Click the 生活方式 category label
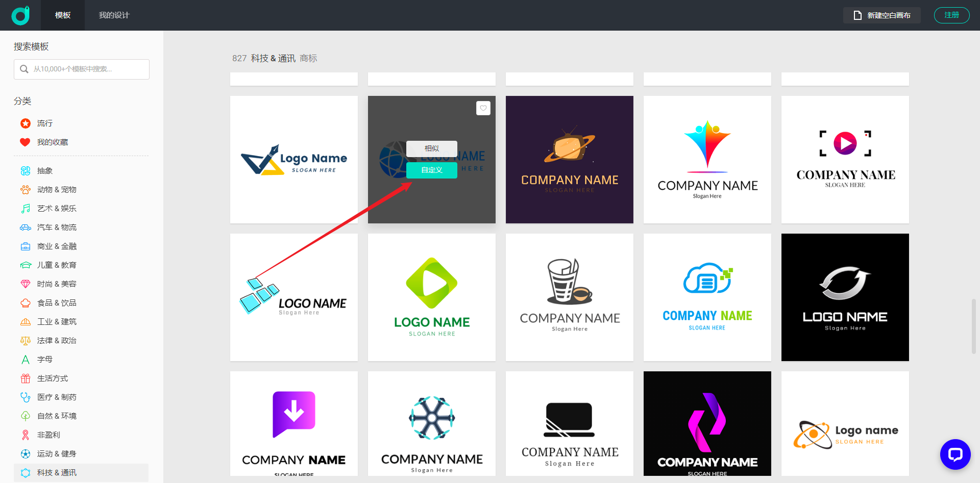Viewport: 980px width, 483px height. coord(53,378)
